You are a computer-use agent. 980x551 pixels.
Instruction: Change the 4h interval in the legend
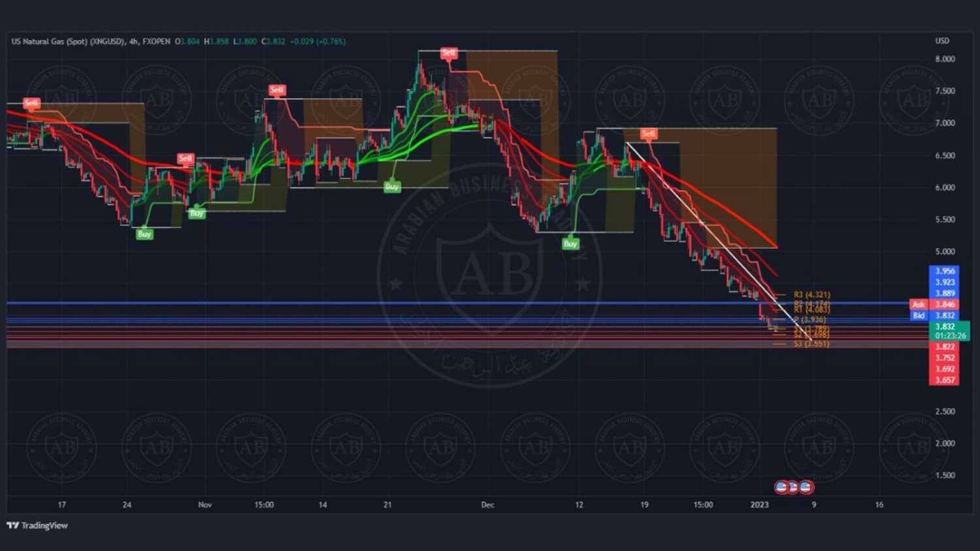[133, 41]
